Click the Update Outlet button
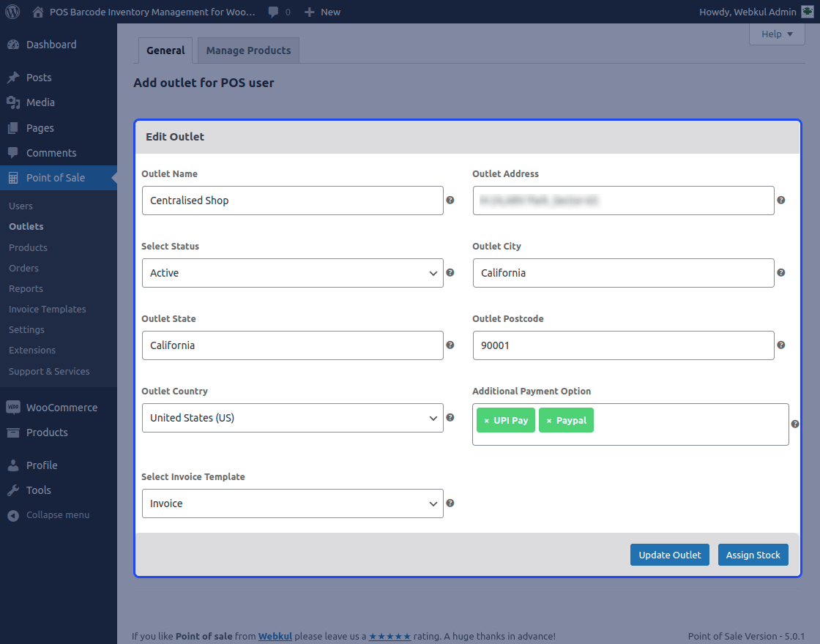820x644 pixels. pos(669,554)
